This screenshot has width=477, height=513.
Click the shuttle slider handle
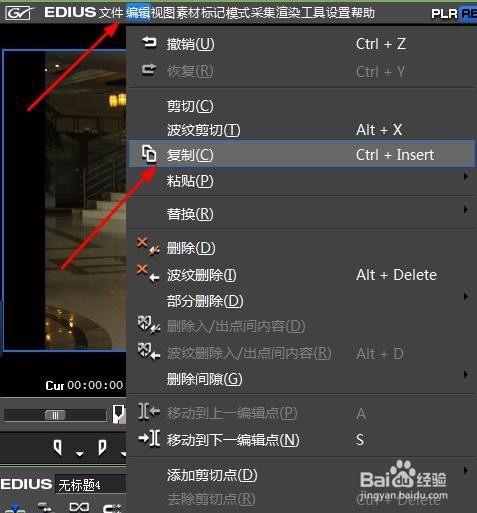[x=55, y=415]
